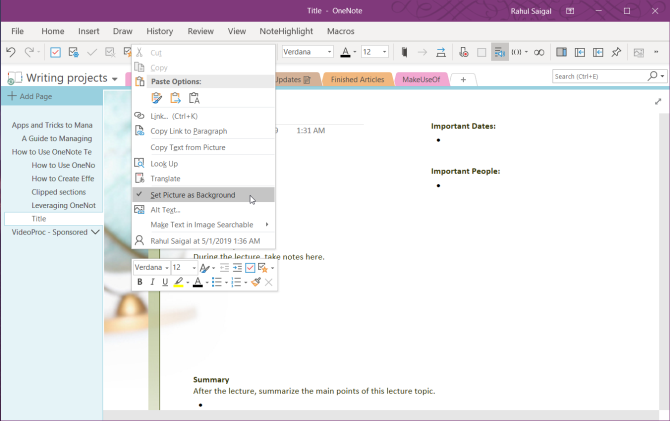Open the ribbon font size 12 dropdown
Image resolution: width=670 pixels, height=421 pixels.
(x=385, y=52)
